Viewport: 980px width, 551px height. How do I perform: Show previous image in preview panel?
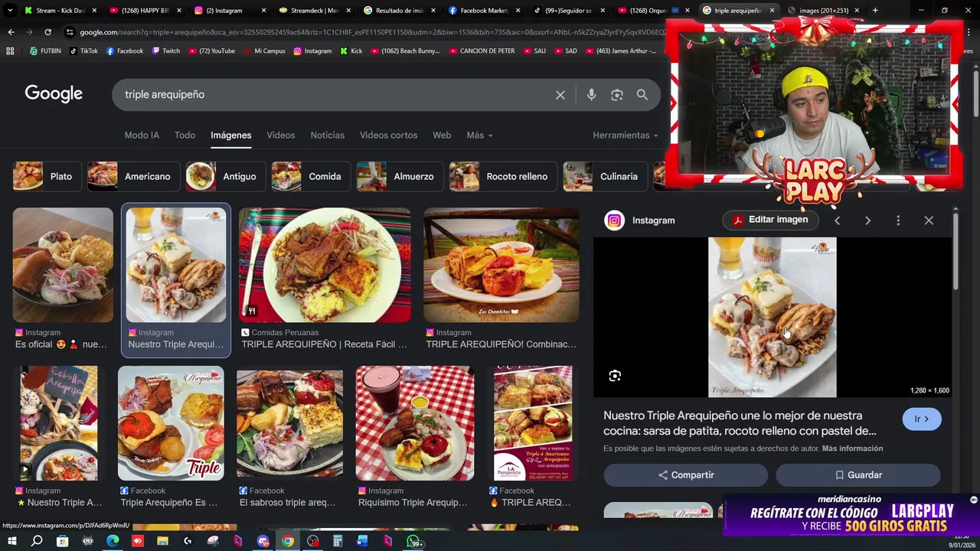(x=837, y=220)
